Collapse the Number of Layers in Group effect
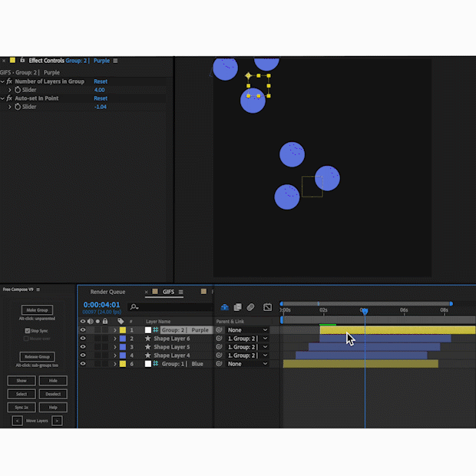The width and height of the screenshot is (476, 476). pyautogui.click(x=3, y=81)
